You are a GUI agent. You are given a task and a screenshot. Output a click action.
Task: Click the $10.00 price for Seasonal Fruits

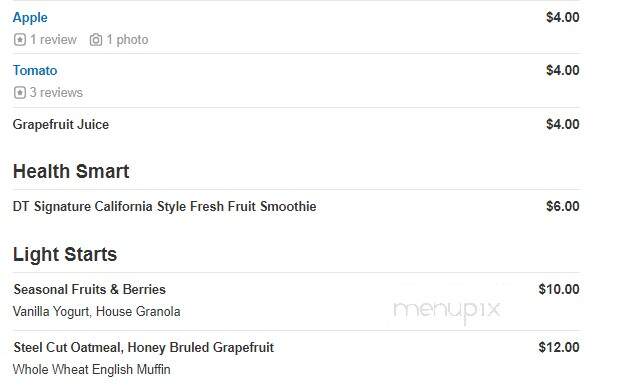[x=559, y=289]
